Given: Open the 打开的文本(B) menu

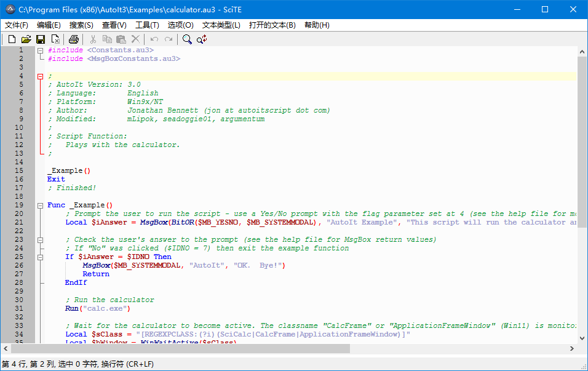Looking at the screenshot, I should click(x=272, y=25).
